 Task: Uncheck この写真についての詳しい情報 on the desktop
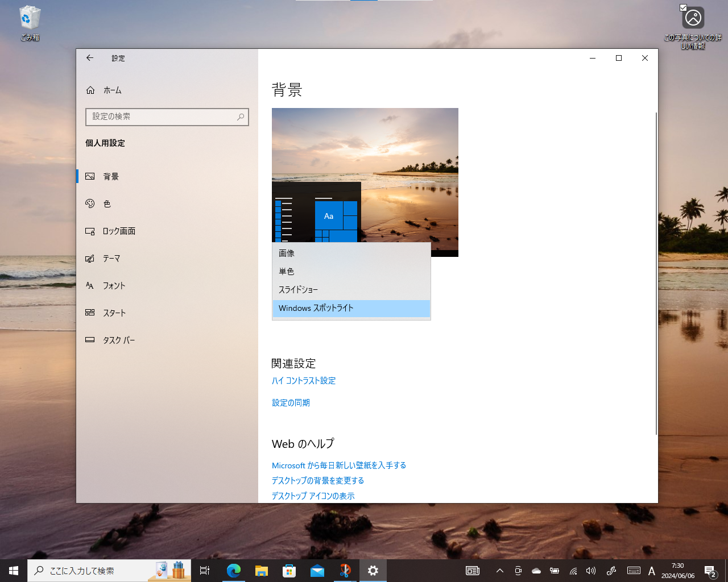point(683,8)
